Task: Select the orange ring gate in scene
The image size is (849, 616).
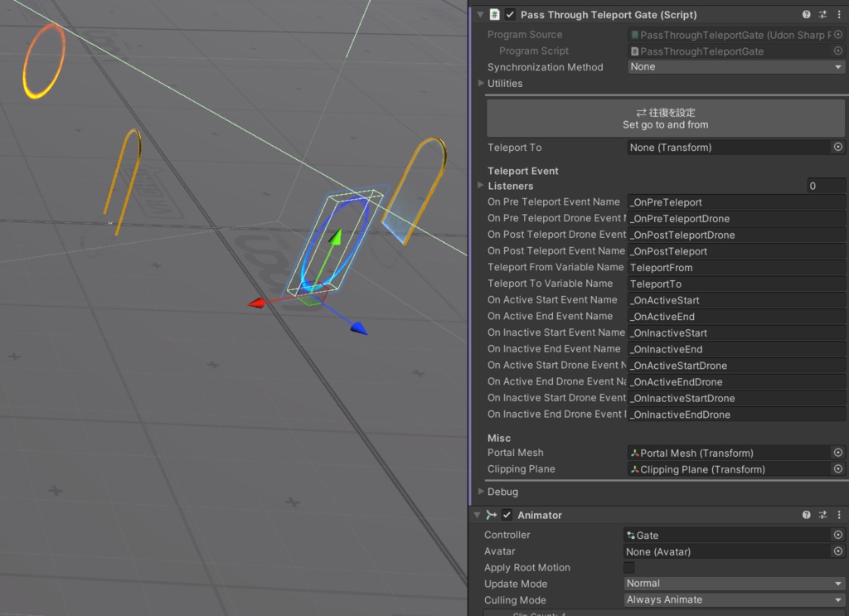Action: click(x=43, y=61)
